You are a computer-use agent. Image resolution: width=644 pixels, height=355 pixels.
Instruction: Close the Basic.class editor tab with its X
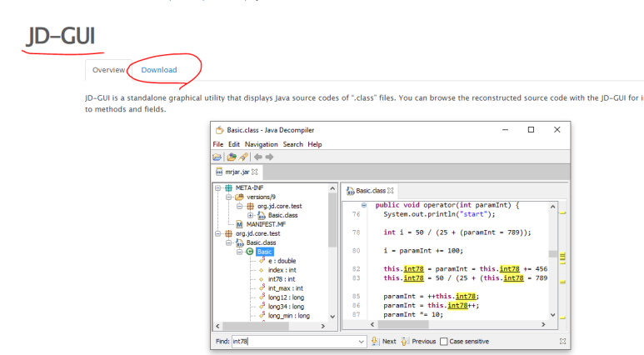tap(391, 191)
